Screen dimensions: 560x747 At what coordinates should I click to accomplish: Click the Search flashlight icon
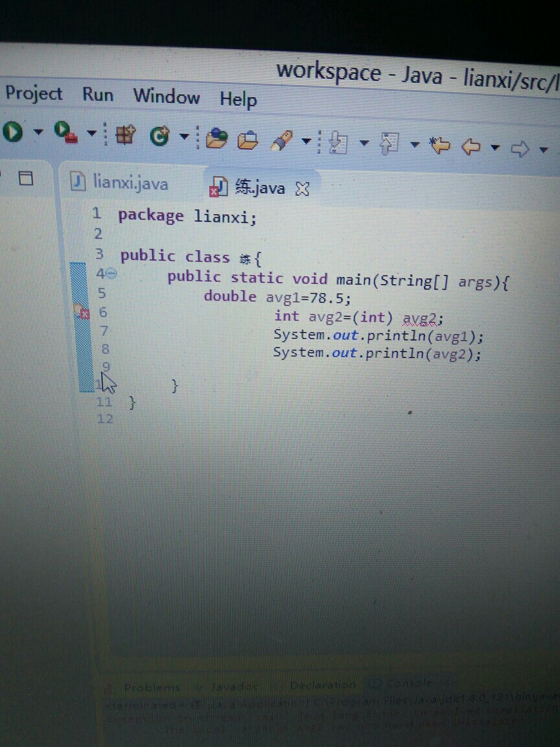(281, 141)
